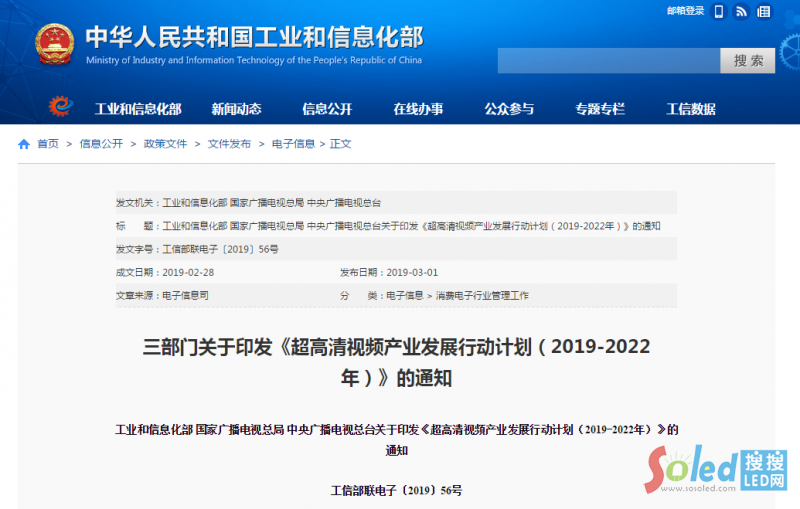Viewport: 800px width, 509px height.
Task: Open the 邮箱登录 link
Action: pos(685,11)
